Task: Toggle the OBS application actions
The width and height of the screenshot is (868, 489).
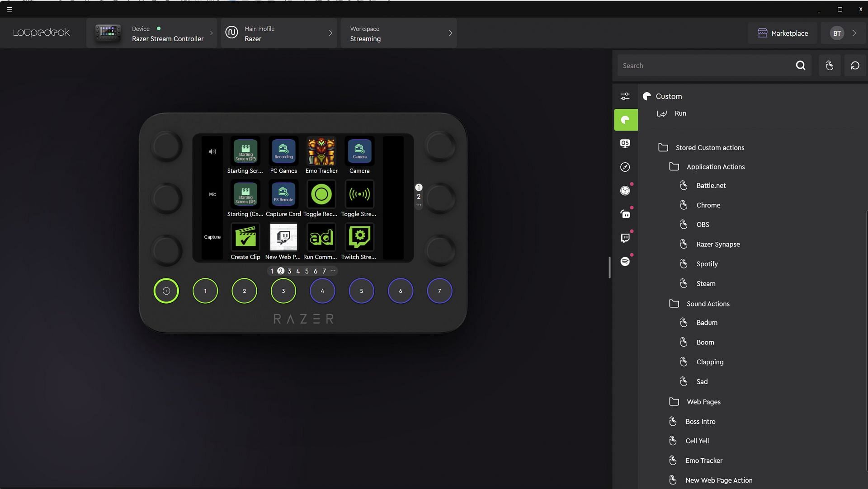Action: coord(702,225)
